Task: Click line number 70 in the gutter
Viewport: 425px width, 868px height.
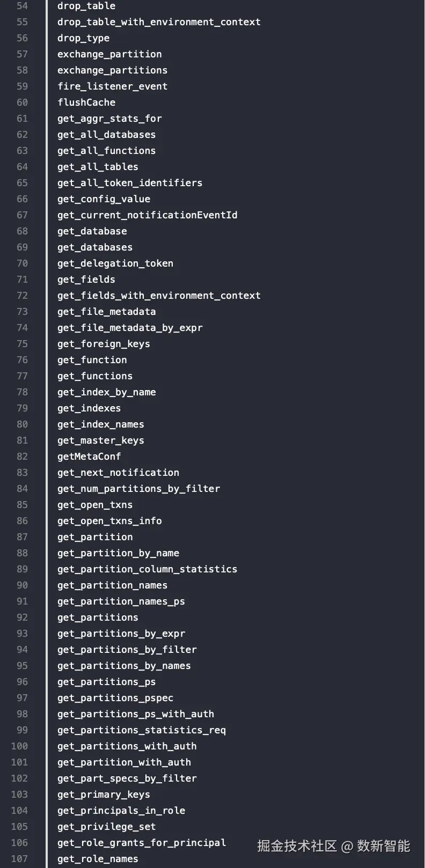Action: pos(22,263)
